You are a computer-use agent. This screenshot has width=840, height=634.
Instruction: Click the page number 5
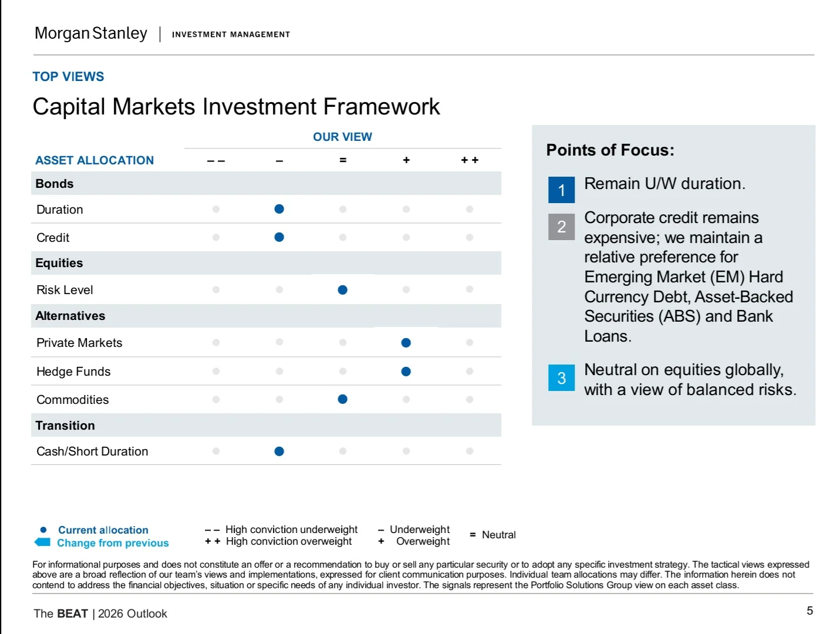click(x=809, y=611)
